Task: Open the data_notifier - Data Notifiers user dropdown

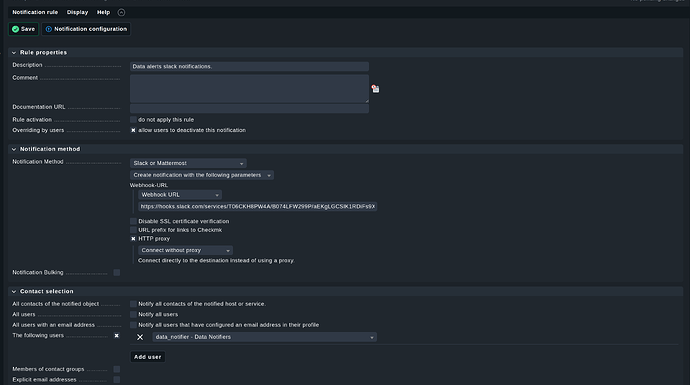Action: pos(264,337)
